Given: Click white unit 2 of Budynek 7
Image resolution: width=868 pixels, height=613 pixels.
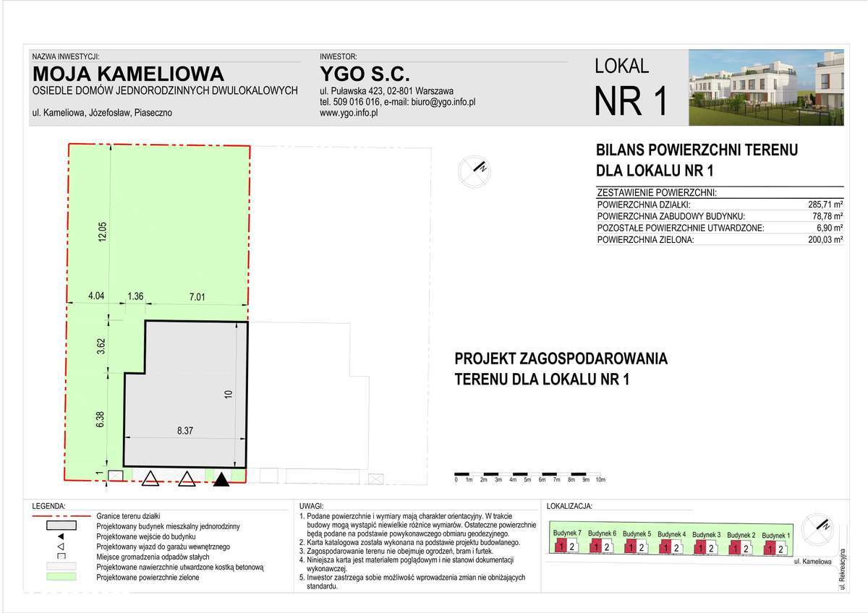Looking at the screenshot, I should click(x=572, y=546).
